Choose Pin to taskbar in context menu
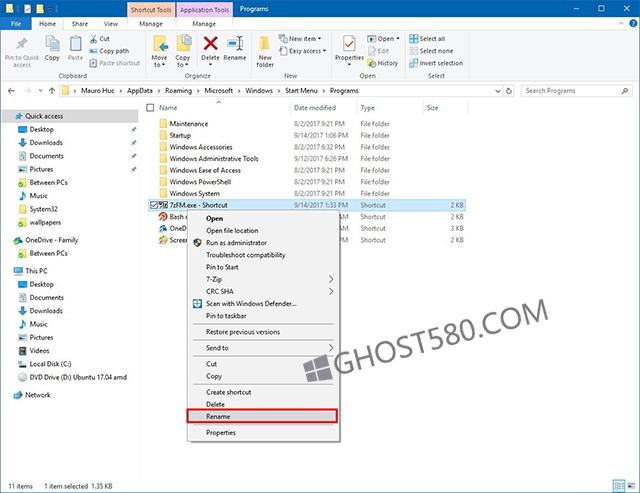The width and height of the screenshot is (640, 493). 263,316
